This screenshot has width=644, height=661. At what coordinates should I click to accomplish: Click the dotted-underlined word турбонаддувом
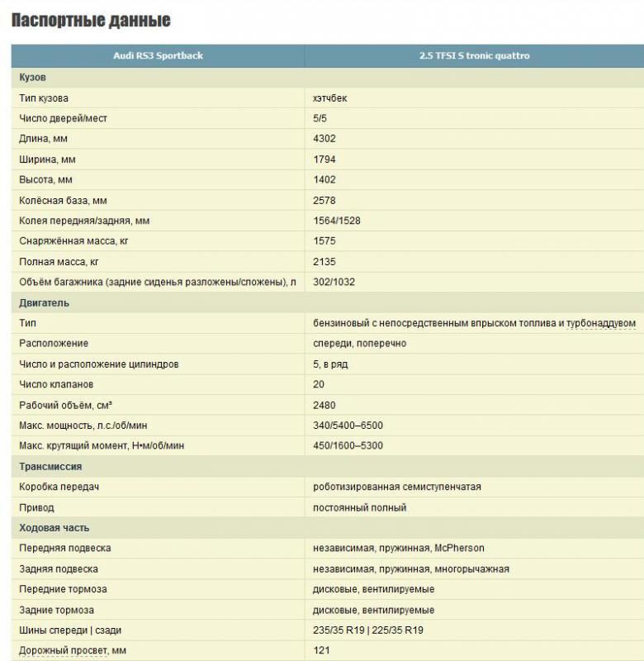[x=601, y=323]
